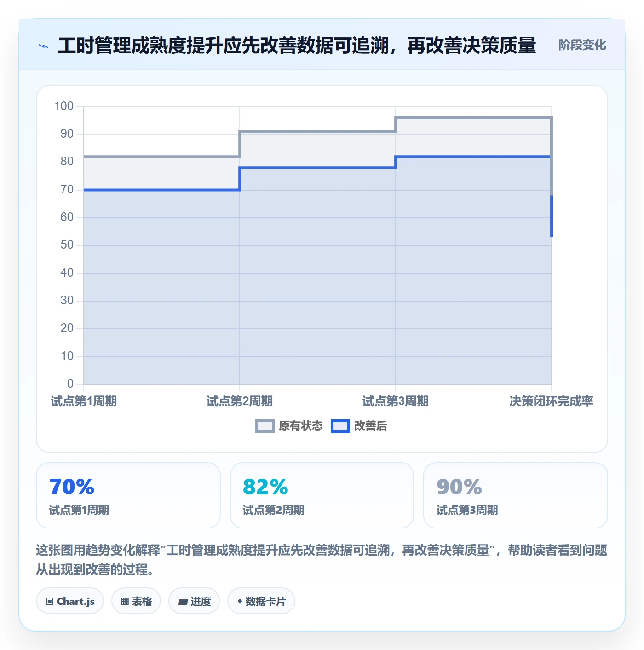The width and height of the screenshot is (644, 650).
Task: Click the large 82% value
Action: [265, 487]
